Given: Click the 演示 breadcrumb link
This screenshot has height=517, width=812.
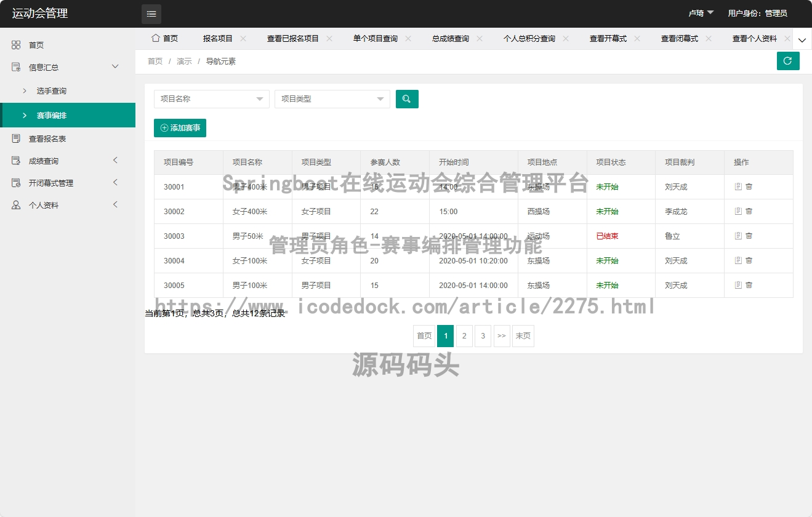Looking at the screenshot, I should pyautogui.click(x=184, y=61).
